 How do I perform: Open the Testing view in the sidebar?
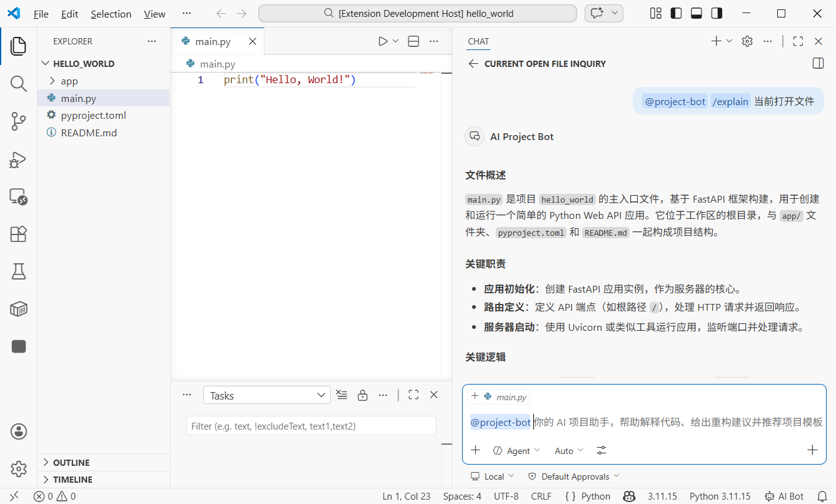(x=18, y=271)
